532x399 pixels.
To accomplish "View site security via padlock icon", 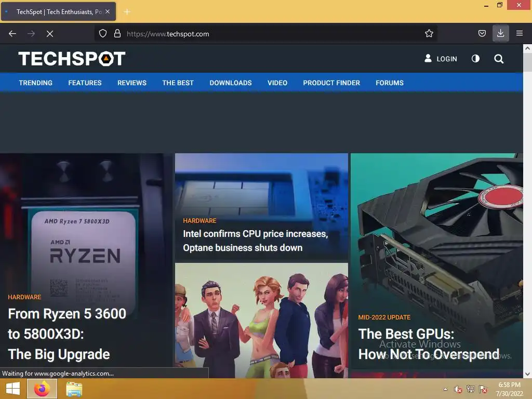I will [x=117, y=34].
